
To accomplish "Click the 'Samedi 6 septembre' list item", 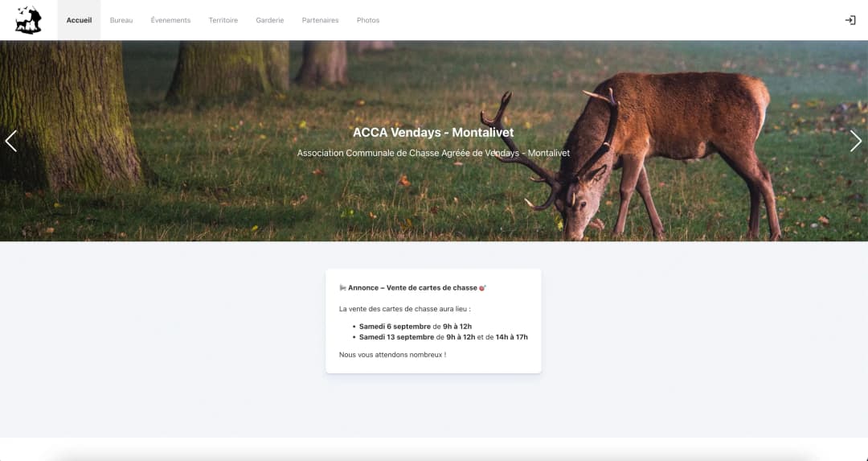I will pos(415,327).
